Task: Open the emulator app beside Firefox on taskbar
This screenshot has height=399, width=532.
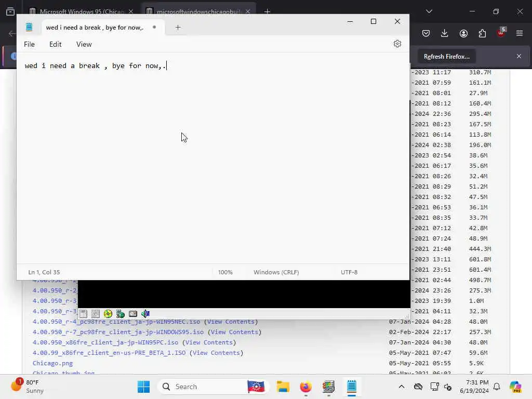Action: (x=328, y=387)
